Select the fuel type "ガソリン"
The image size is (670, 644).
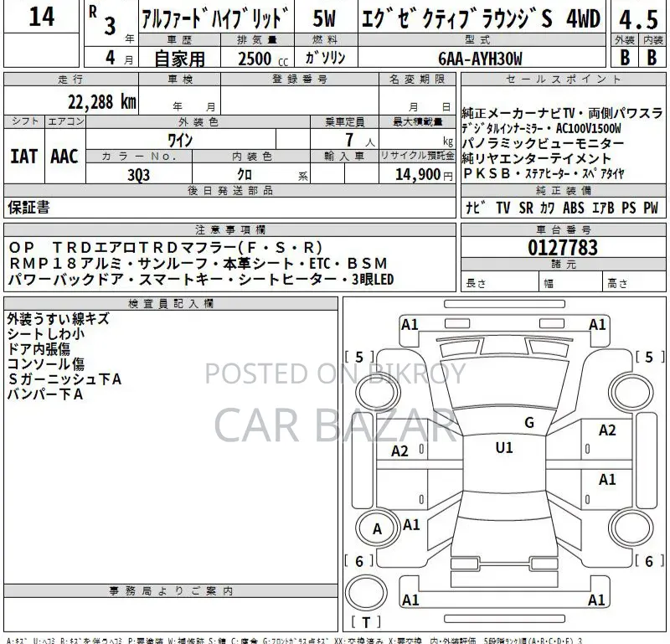pyautogui.click(x=325, y=57)
